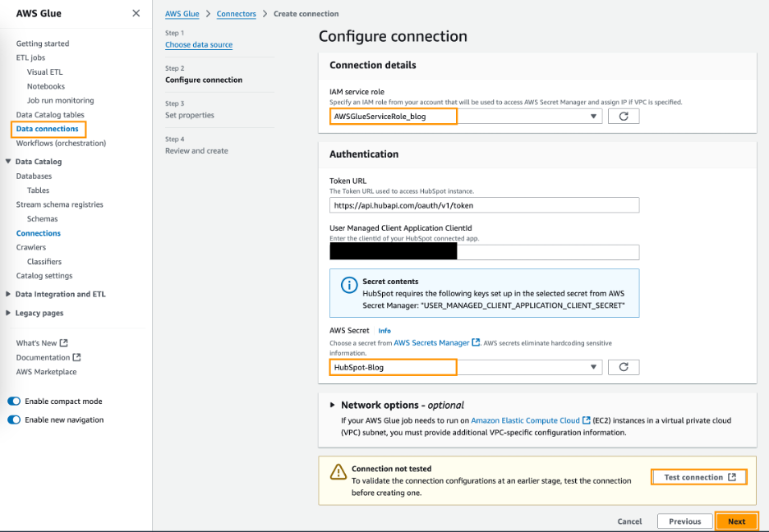Click Step 3 Set properties text
The height and width of the screenshot is (532, 769).
pyautogui.click(x=189, y=115)
